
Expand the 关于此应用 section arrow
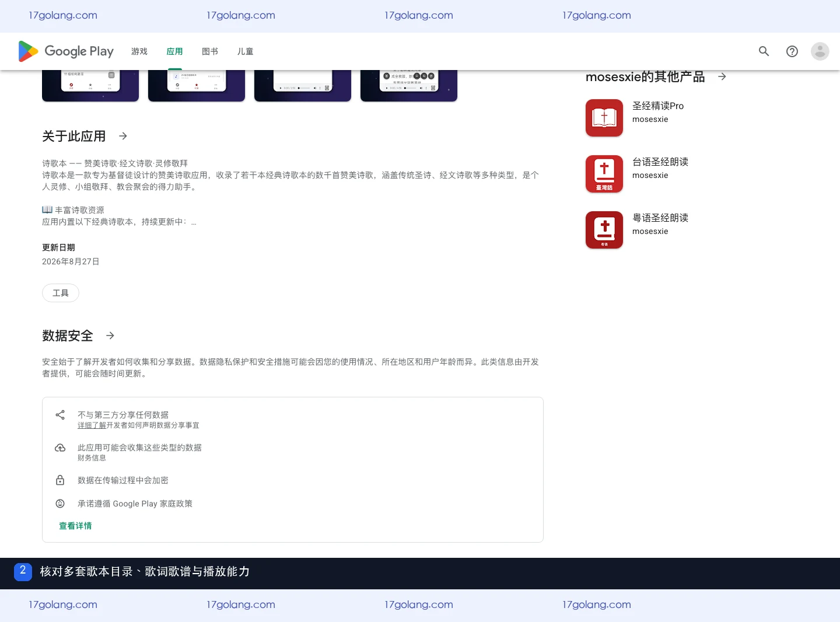click(x=123, y=136)
